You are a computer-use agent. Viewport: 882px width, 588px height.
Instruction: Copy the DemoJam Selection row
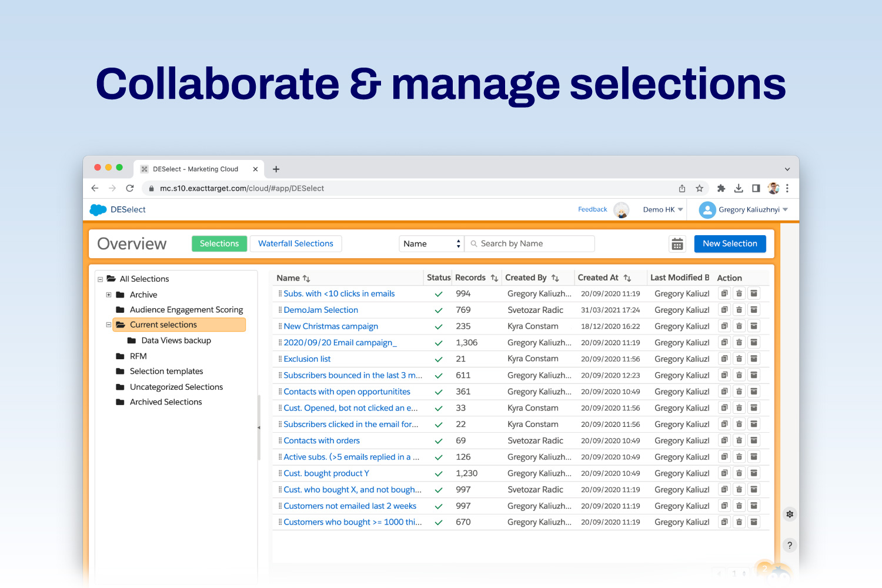(724, 310)
